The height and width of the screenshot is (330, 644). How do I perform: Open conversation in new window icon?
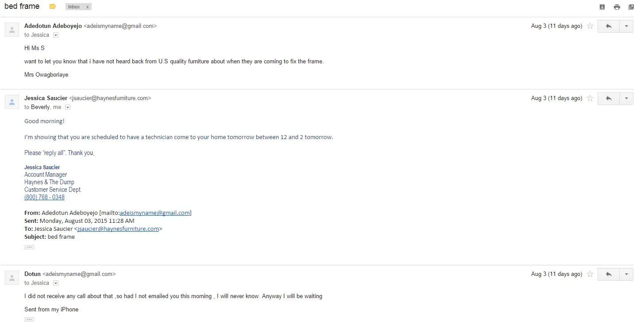coord(631,7)
